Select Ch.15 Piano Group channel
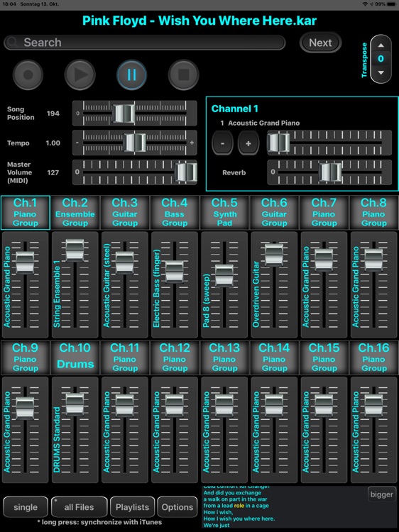The width and height of the screenshot is (399, 532). point(324,358)
